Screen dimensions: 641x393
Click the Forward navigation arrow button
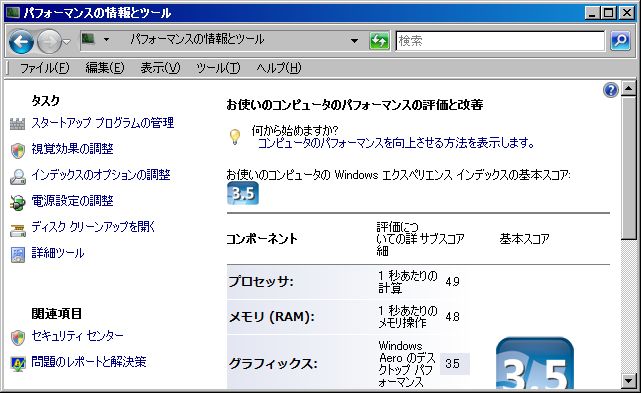[49, 41]
